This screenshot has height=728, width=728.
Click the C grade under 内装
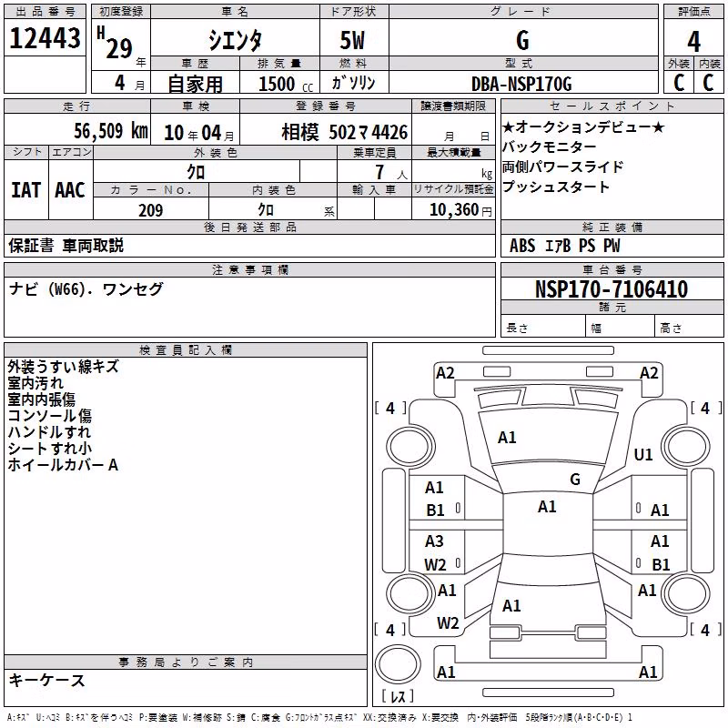(708, 82)
